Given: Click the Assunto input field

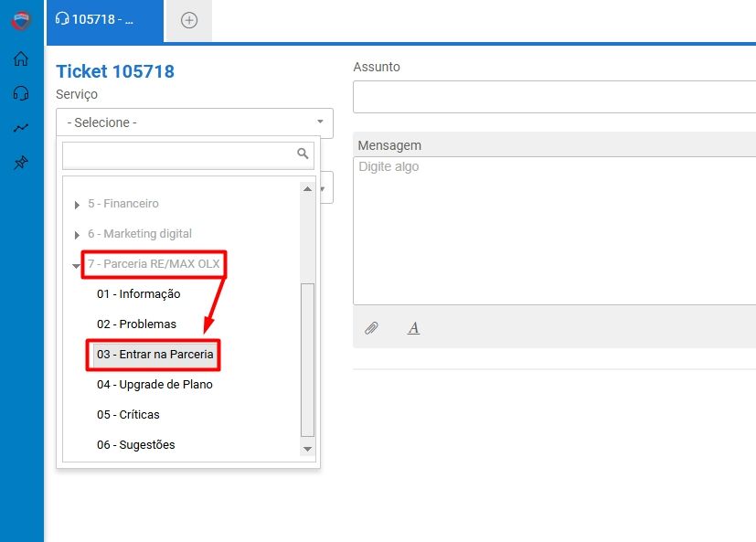Looking at the screenshot, I should [x=555, y=97].
